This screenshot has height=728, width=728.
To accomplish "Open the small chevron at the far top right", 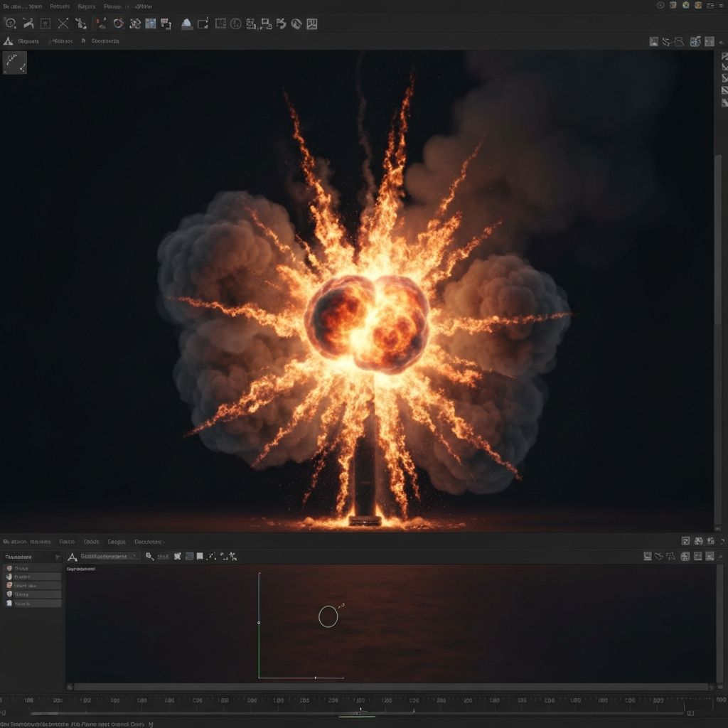I will [x=722, y=6].
